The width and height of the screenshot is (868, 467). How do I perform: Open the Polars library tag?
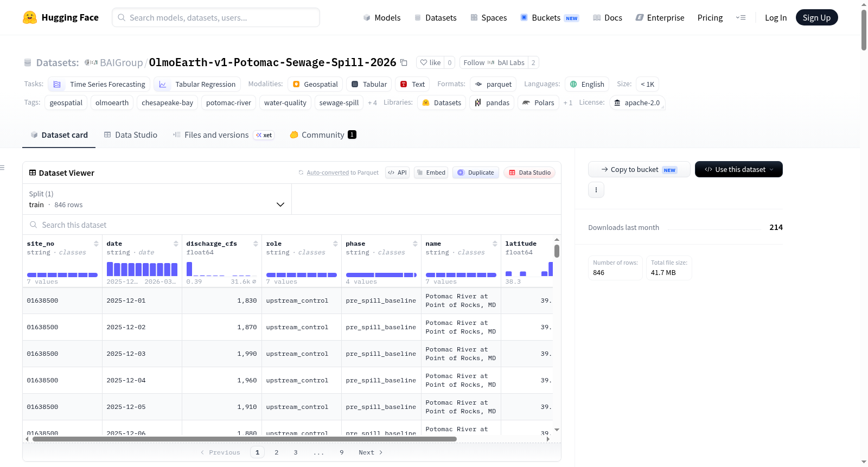(x=539, y=103)
